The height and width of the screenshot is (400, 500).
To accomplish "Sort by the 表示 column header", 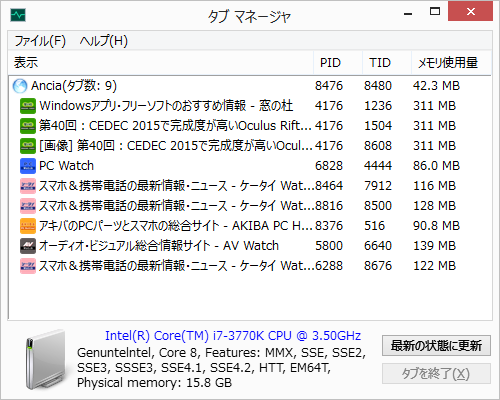I will click(161, 63).
